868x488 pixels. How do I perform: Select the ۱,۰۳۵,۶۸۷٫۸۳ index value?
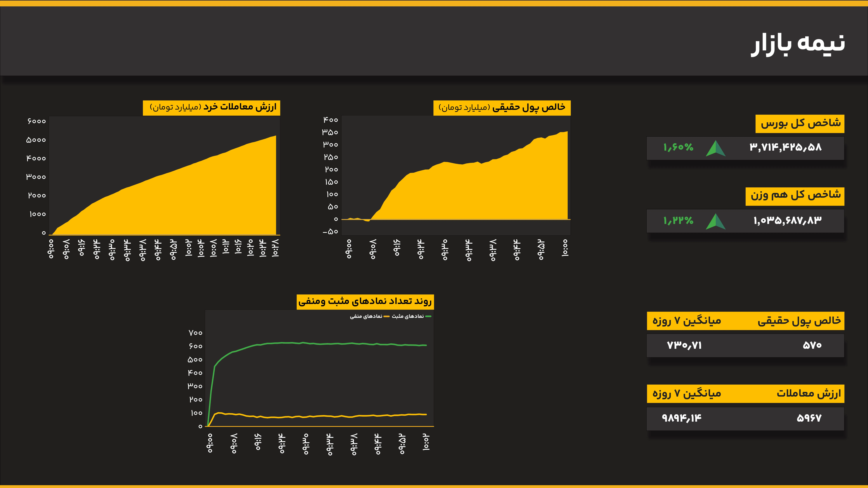pyautogui.click(x=787, y=221)
